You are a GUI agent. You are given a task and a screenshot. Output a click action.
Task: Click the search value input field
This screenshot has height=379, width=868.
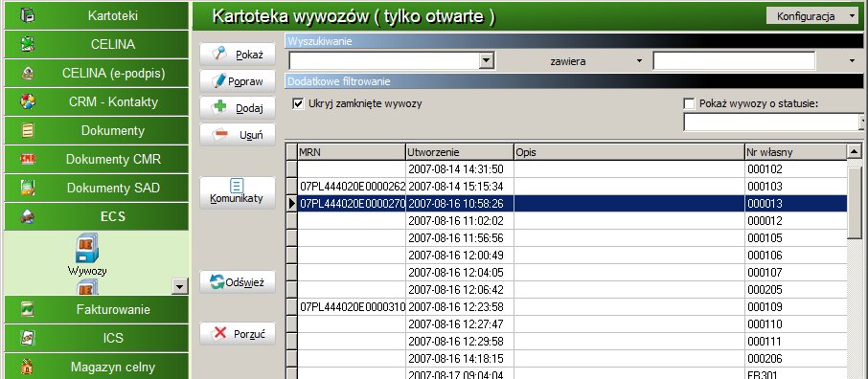click(734, 61)
